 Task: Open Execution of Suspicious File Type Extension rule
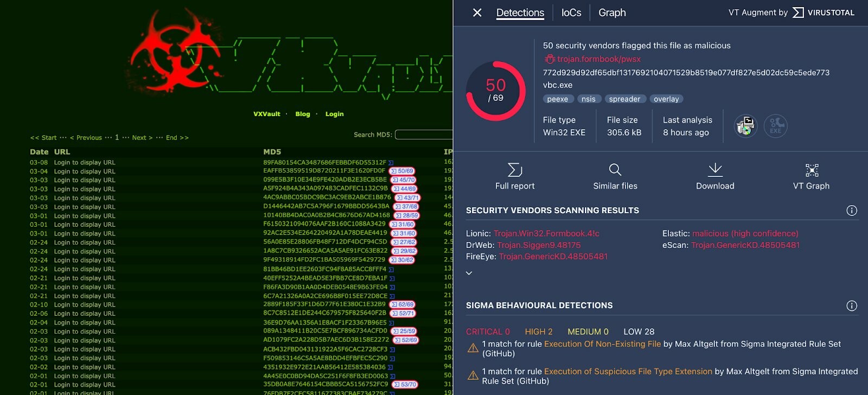[x=628, y=372]
